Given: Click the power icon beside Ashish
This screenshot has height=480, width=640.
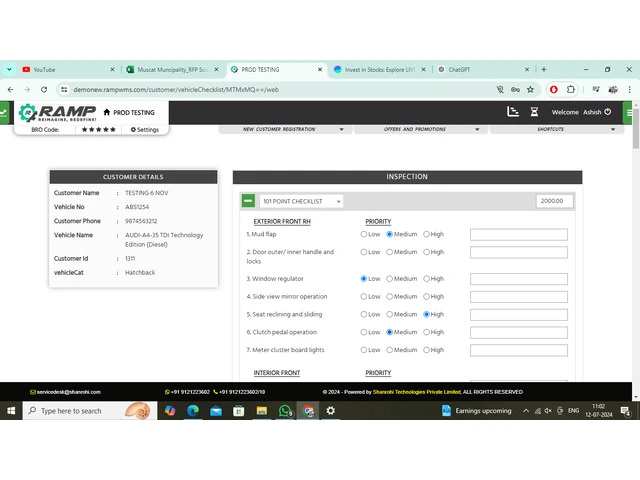Looking at the screenshot, I should (x=608, y=112).
